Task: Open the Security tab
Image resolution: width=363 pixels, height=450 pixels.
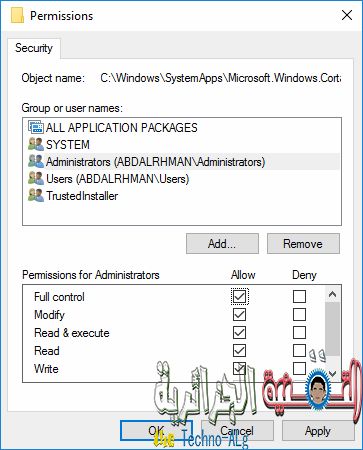Action: tap(34, 48)
